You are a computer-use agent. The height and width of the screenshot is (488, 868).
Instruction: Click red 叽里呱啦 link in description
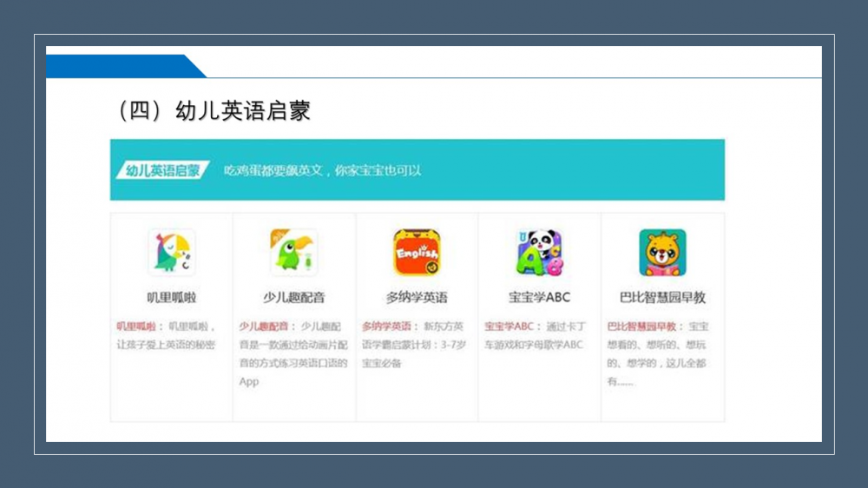coord(136,326)
